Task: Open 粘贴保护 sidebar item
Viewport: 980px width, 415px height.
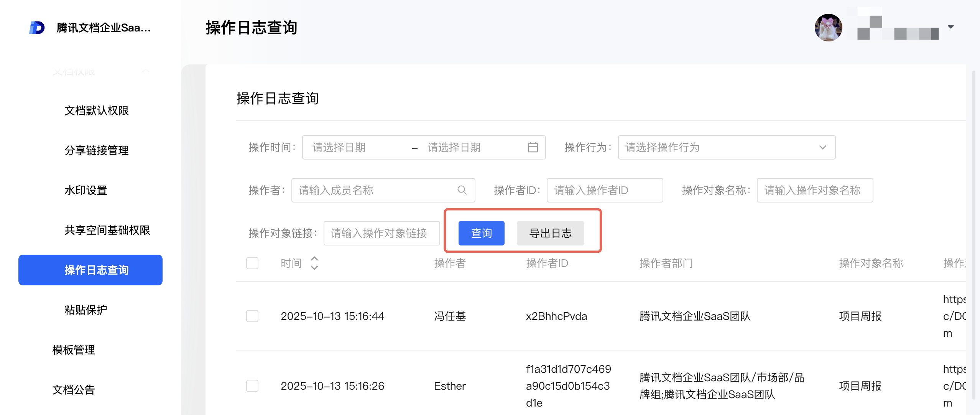Action: (x=86, y=310)
